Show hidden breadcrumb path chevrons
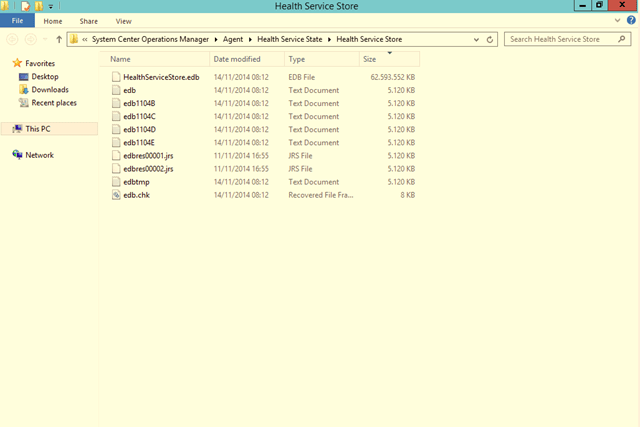Screen dimensions: 640x427 coord(84,39)
